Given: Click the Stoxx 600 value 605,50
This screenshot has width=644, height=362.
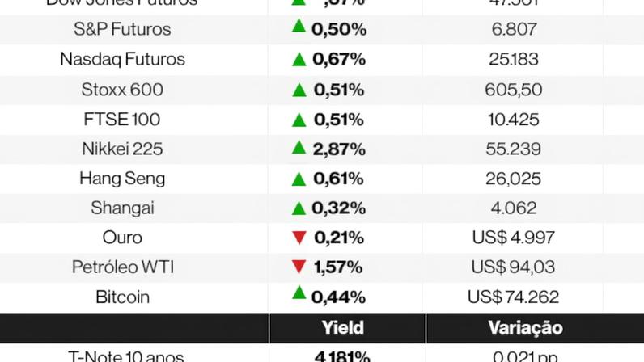Looking at the screenshot, I should click(x=515, y=90).
